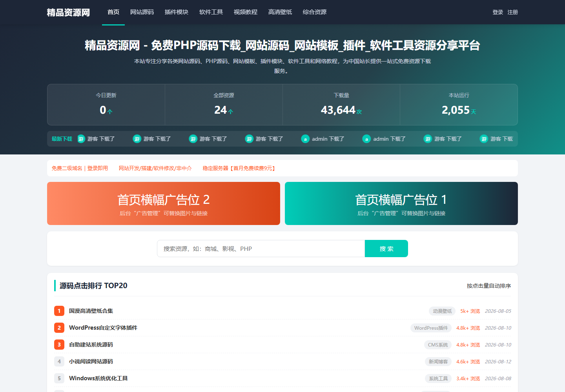
Task: Switch to the 插件模块 menu item
Action: click(177, 12)
